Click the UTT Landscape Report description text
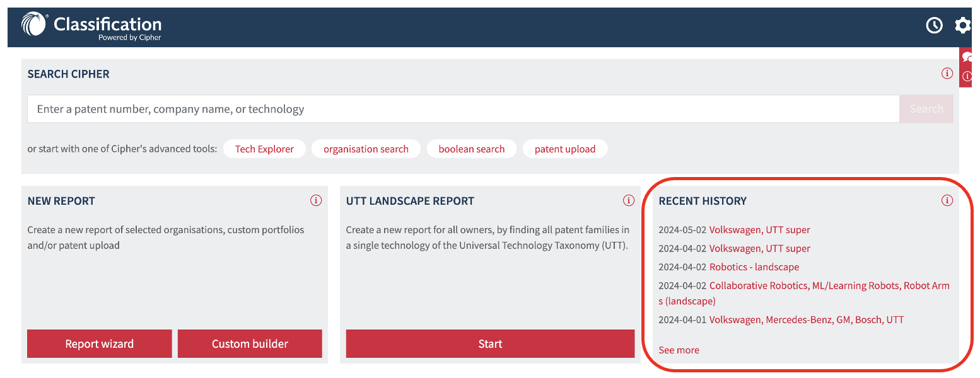Screen dimensions: 980x378 [x=487, y=238]
